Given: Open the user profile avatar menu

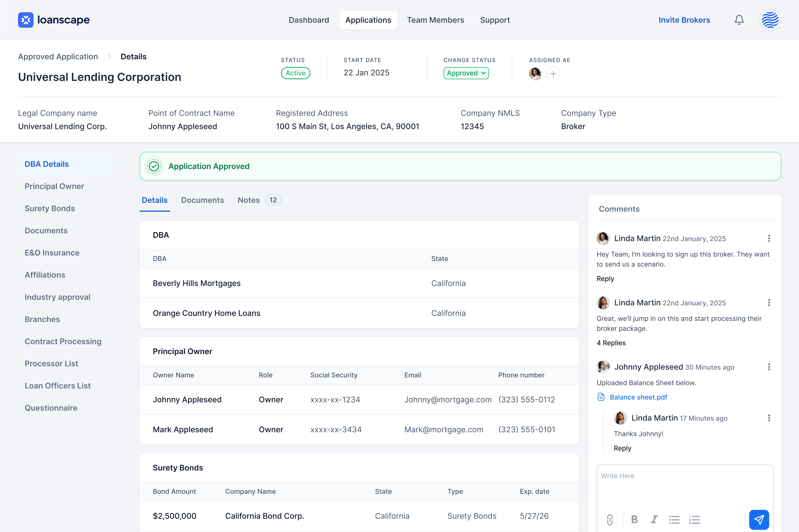Looking at the screenshot, I should click(x=770, y=20).
